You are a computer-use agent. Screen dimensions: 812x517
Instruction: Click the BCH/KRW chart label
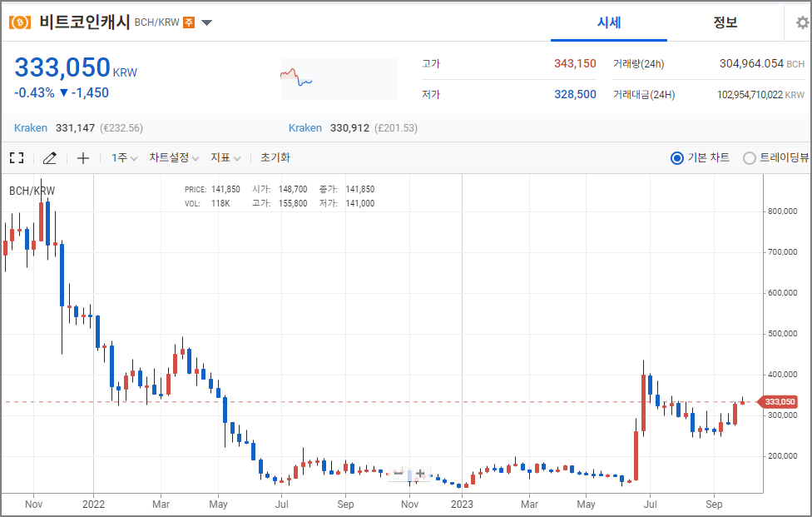click(32, 191)
